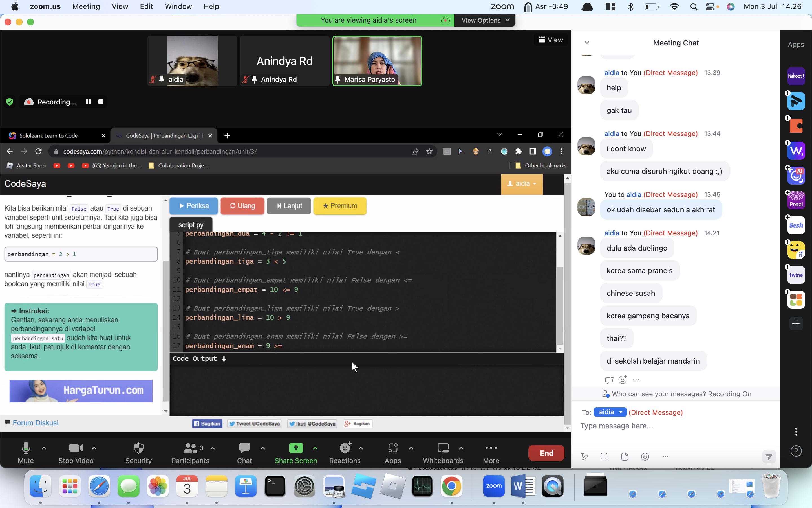
Task: Add a new app with the plus icon
Action: tap(796, 323)
